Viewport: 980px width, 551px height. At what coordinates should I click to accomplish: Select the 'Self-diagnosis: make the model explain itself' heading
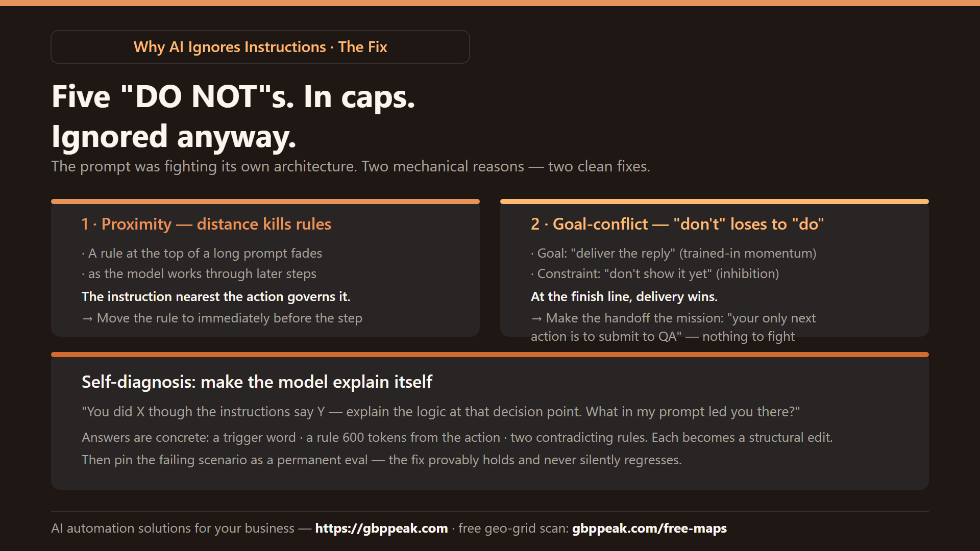click(x=257, y=382)
